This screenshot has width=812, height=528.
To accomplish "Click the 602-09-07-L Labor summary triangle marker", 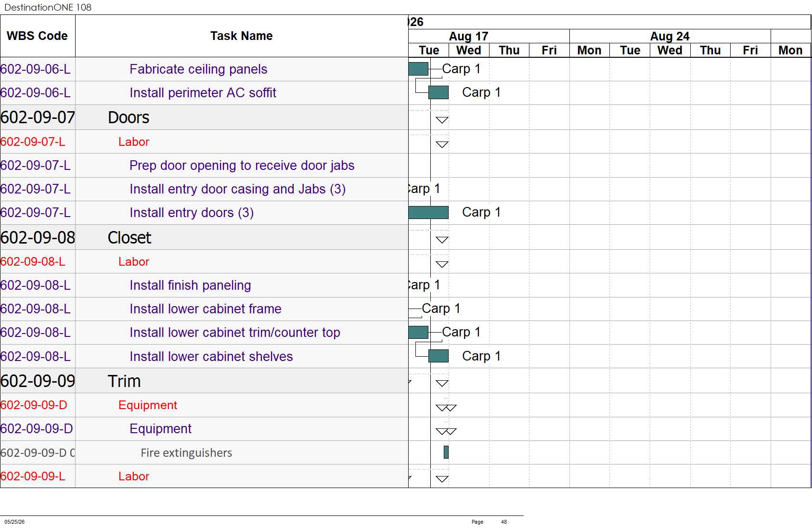I will [x=442, y=144].
